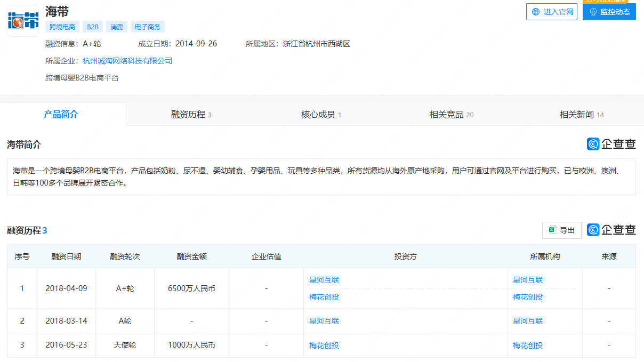
Task: Click the Excel icon on 导出 button
Action: 553,230
